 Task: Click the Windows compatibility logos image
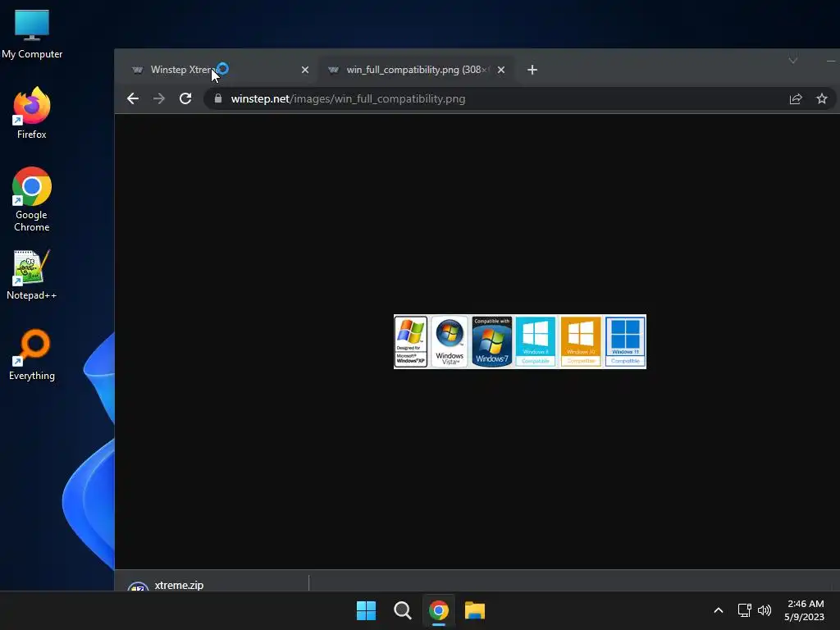(x=519, y=341)
